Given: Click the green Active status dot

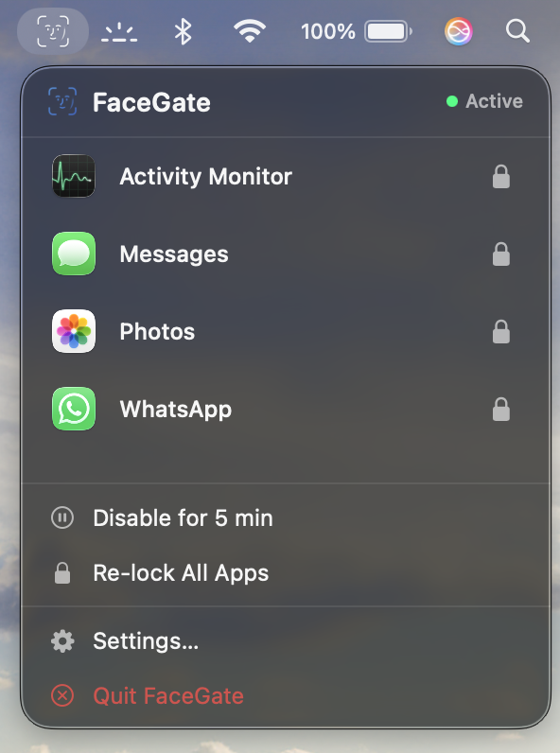Looking at the screenshot, I should click(x=452, y=101).
